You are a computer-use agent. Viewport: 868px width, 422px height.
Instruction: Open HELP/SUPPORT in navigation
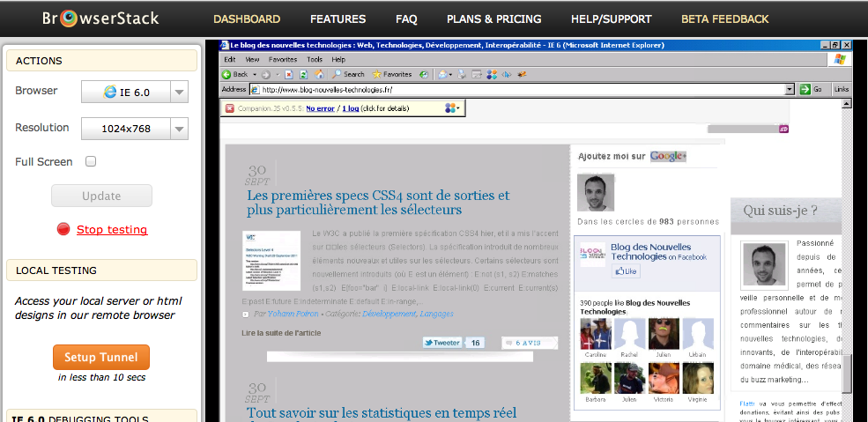tap(612, 19)
